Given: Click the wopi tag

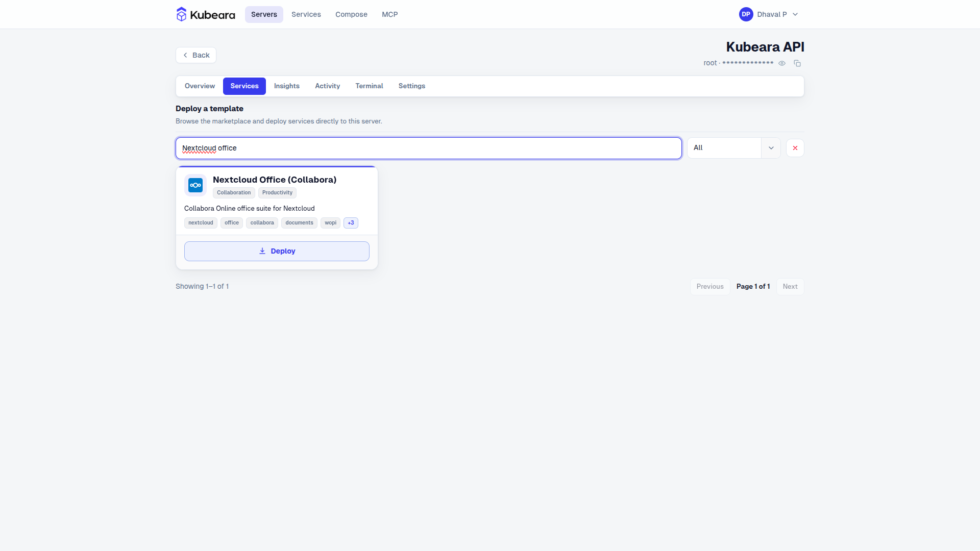Looking at the screenshot, I should pyautogui.click(x=330, y=223).
